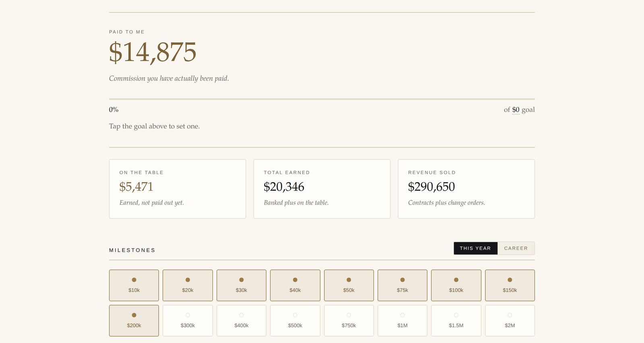
Task: Select the $200k milestone tile
Action: 134,320
